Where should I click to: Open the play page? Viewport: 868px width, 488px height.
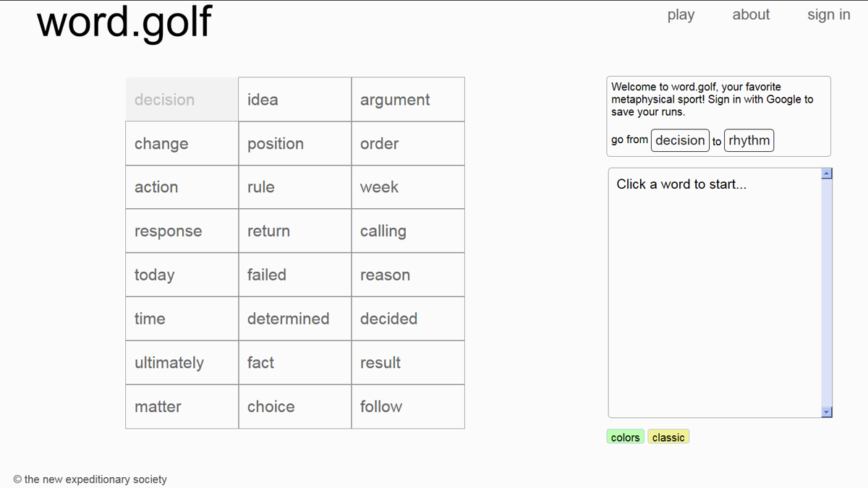tap(681, 14)
